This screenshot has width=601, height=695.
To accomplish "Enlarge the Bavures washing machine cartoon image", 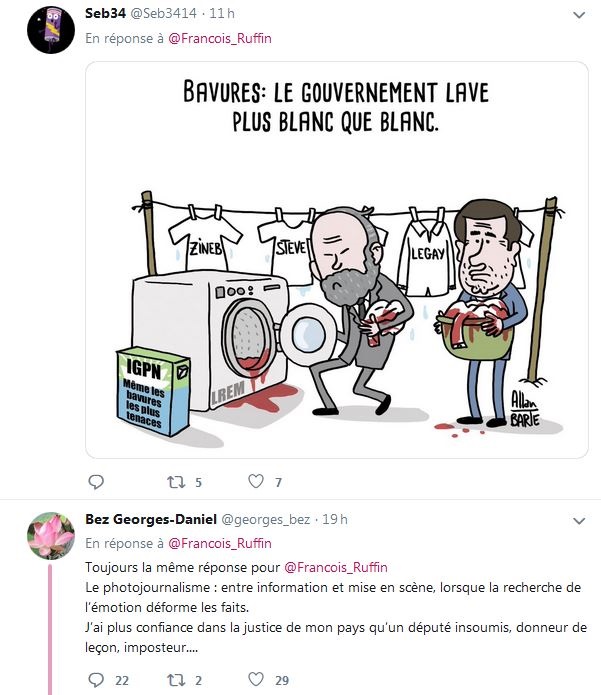I will point(337,260).
